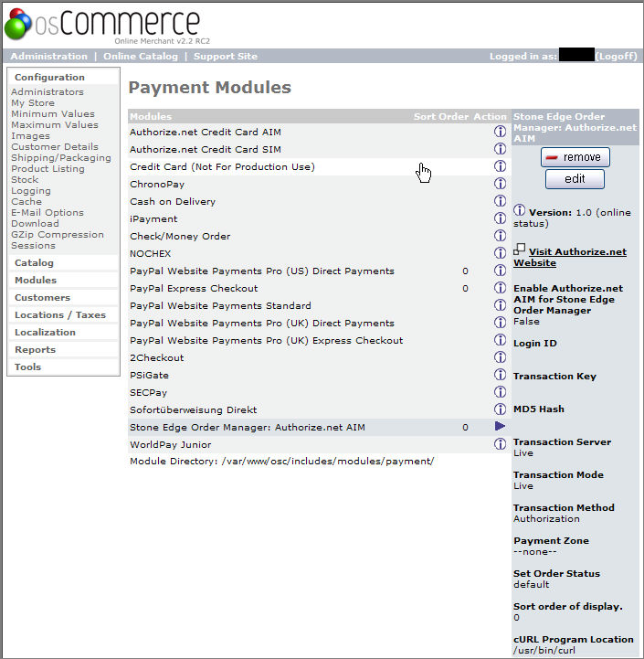The image size is (644, 659).
Task: Expand the Tools menu section
Action: (27, 367)
